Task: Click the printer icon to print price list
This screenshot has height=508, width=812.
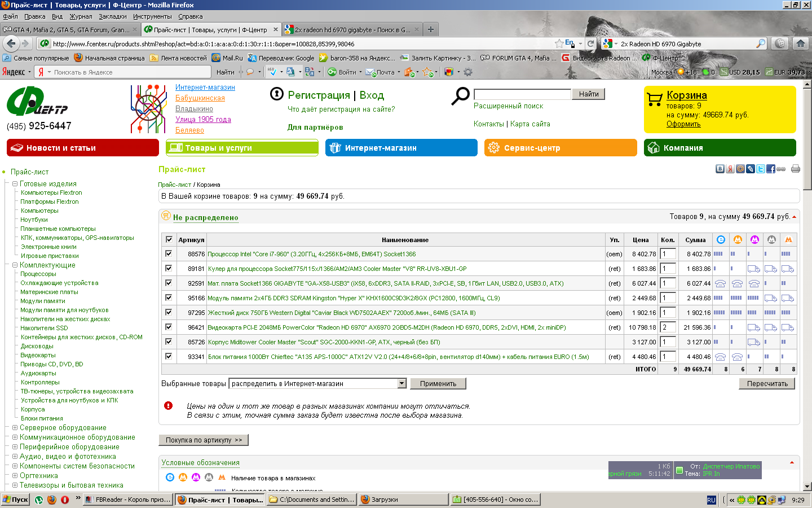Action: click(x=796, y=169)
